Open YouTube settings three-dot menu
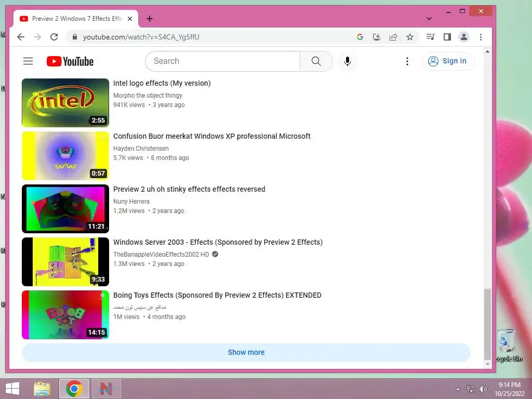 tap(407, 61)
